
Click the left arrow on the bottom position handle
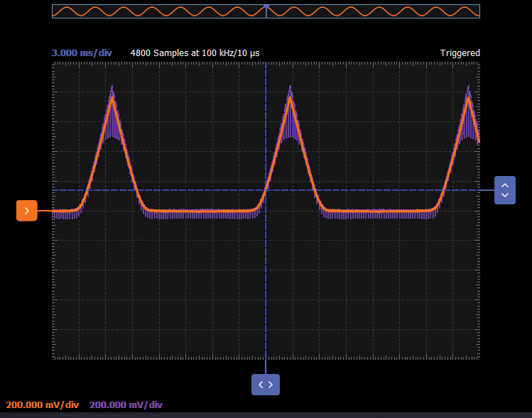[x=261, y=385]
